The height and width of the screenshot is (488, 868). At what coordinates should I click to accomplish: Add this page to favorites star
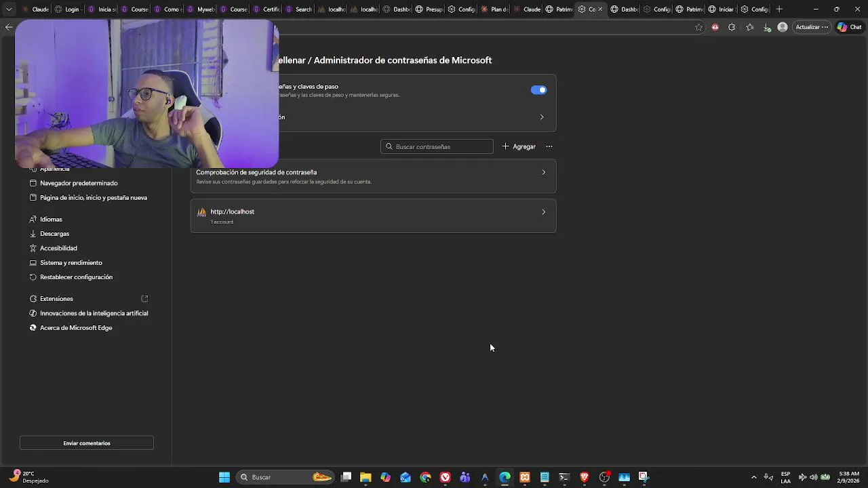click(x=699, y=27)
